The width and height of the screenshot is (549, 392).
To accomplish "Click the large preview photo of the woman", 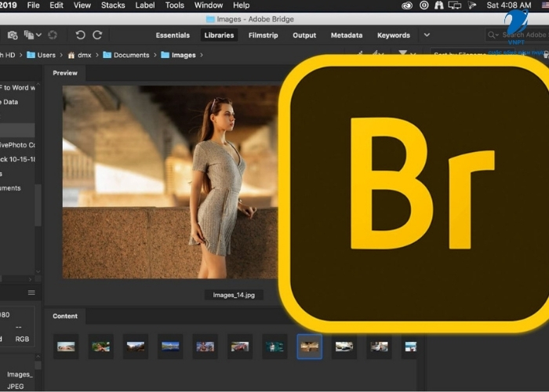I will 170,182.
